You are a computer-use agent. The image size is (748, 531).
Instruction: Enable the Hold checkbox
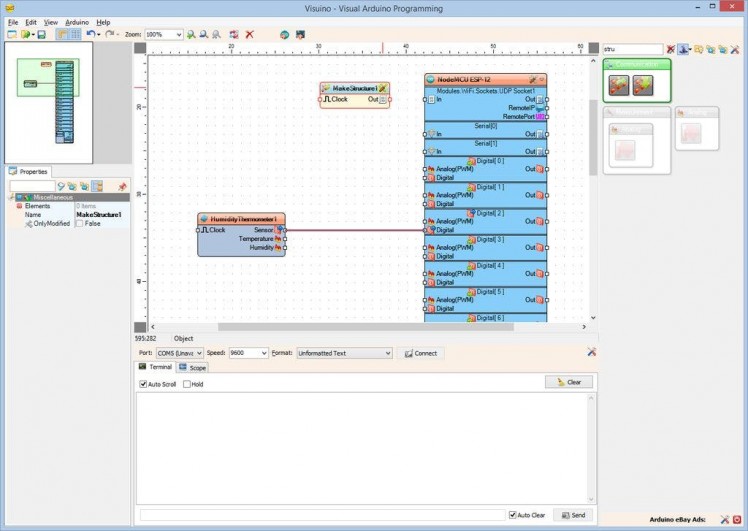[187, 384]
